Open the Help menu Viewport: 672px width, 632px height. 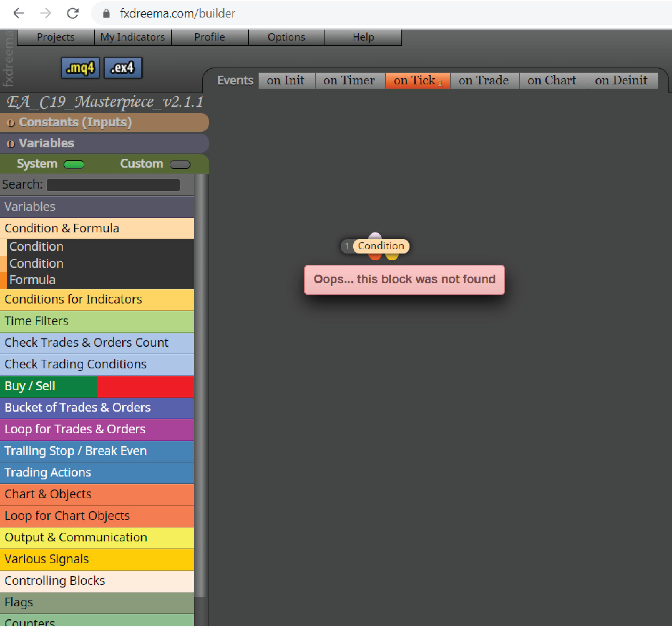pyautogui.click(x=363, y=37)
